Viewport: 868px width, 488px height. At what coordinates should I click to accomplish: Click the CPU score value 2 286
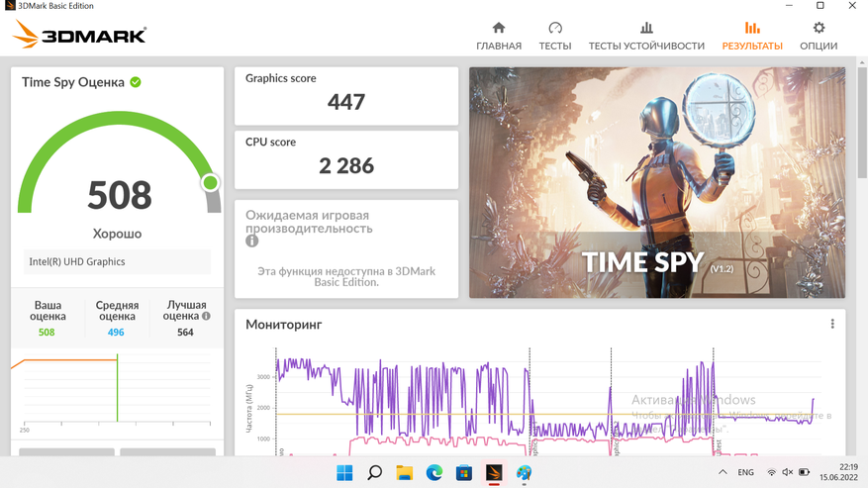click(346, 165)
